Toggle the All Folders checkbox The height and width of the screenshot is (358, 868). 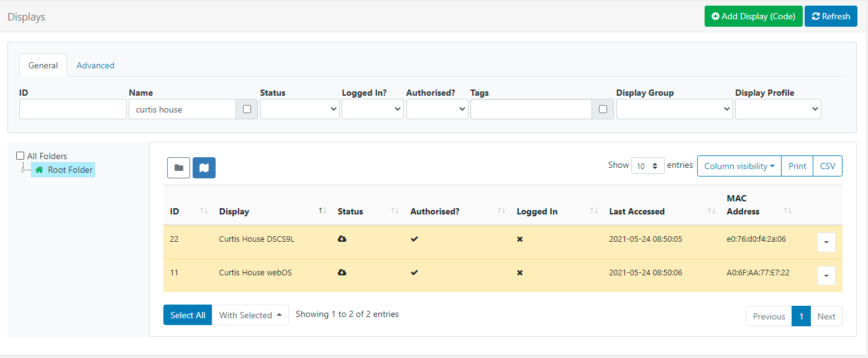pos(21,156)
